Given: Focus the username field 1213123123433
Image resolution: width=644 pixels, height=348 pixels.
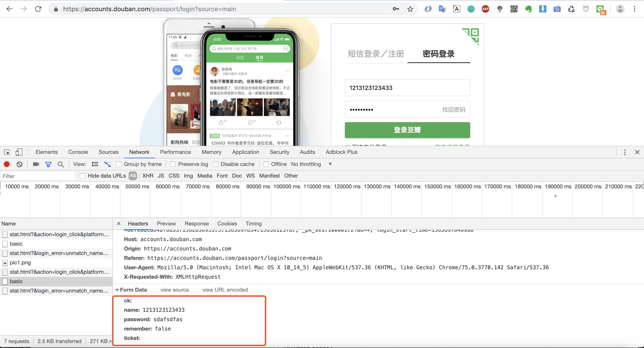Looking at the screenshot, I should pos(407,88).
